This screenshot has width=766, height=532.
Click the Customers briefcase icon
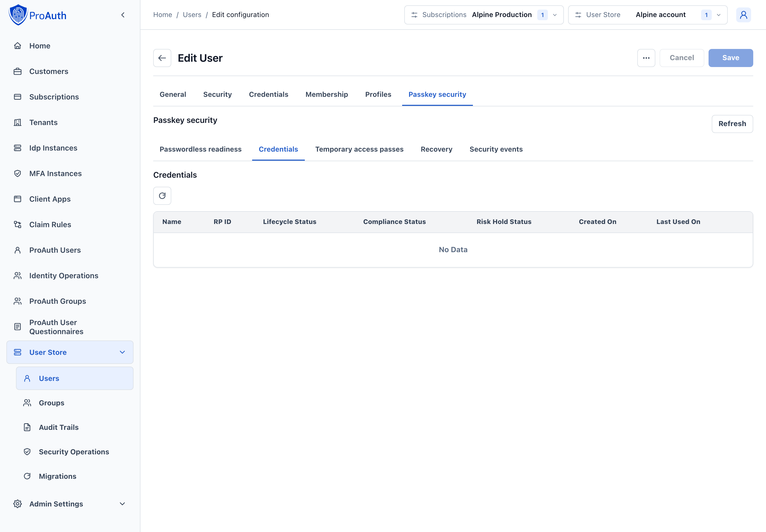(18, 71)
